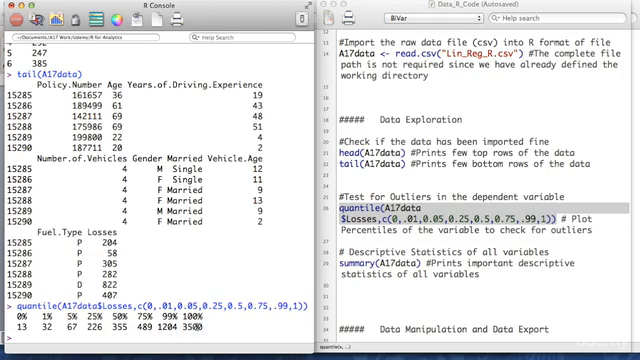Click the open document in editor icon
Viewport: 640px width, 360px height.
click(x=137, y=19)
